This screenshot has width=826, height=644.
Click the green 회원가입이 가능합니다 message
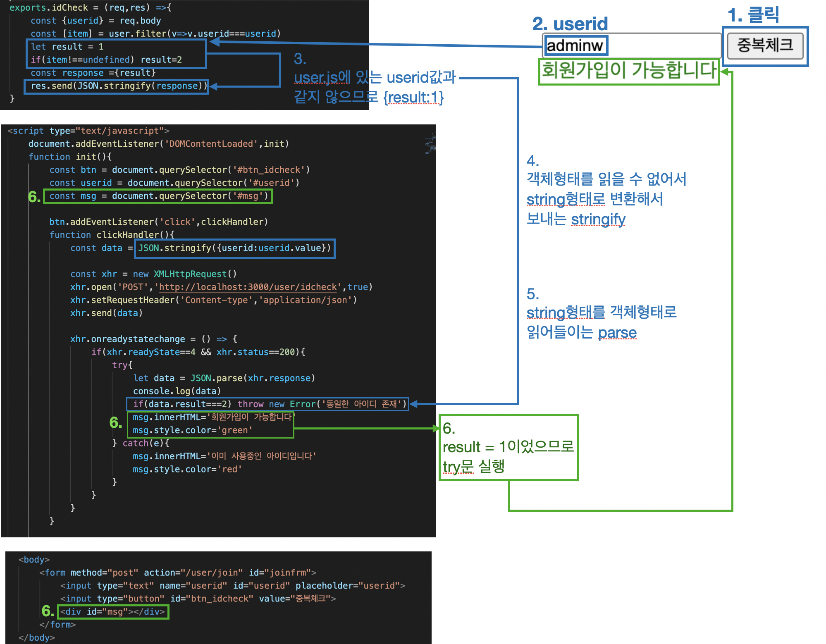(x=628, y=70)
